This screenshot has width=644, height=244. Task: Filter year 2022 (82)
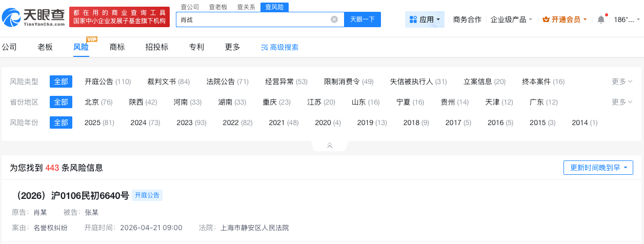238,123
